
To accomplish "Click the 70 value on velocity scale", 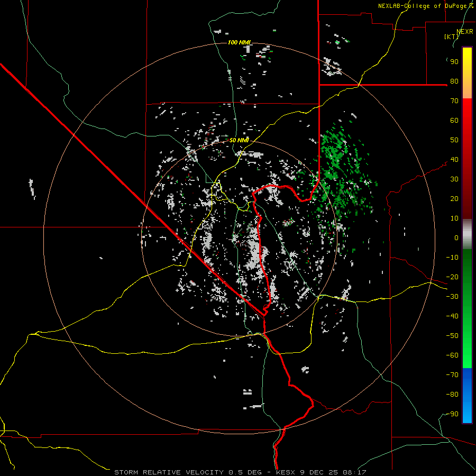I will [x=454, y=101].
